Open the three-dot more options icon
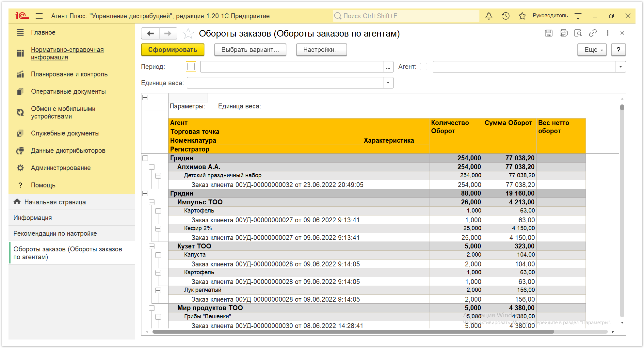Image resolution: width=644 pixels, height=348 pixels. [607, 33]
